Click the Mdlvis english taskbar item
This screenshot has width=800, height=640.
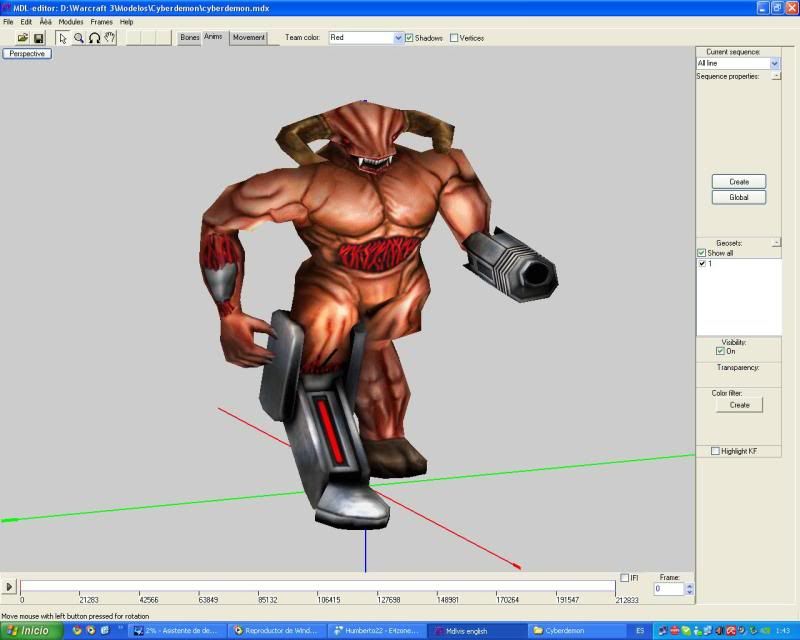click(478, 631)
